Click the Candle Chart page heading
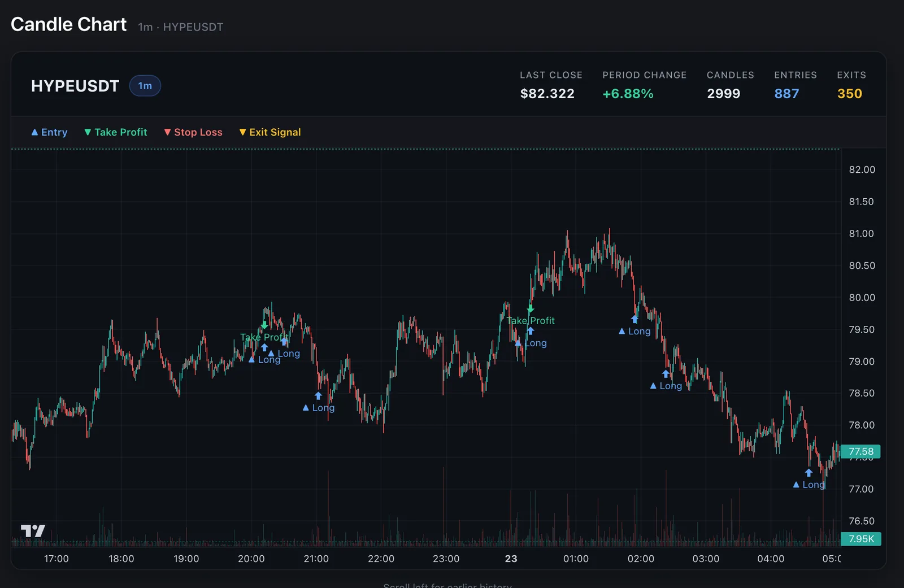Image resolution: width=904 pixels, height=588 pixels. pyautogui.click(x=69, y=24)
